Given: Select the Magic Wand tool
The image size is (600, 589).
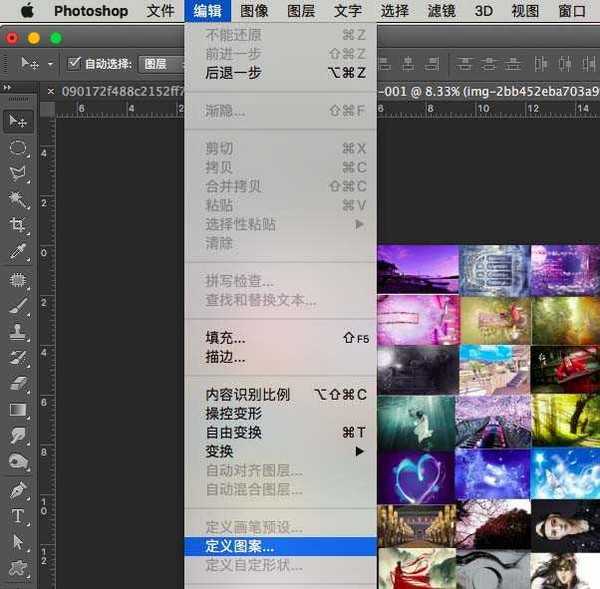Looking at the screenshot, I should (x=18, y=200).
